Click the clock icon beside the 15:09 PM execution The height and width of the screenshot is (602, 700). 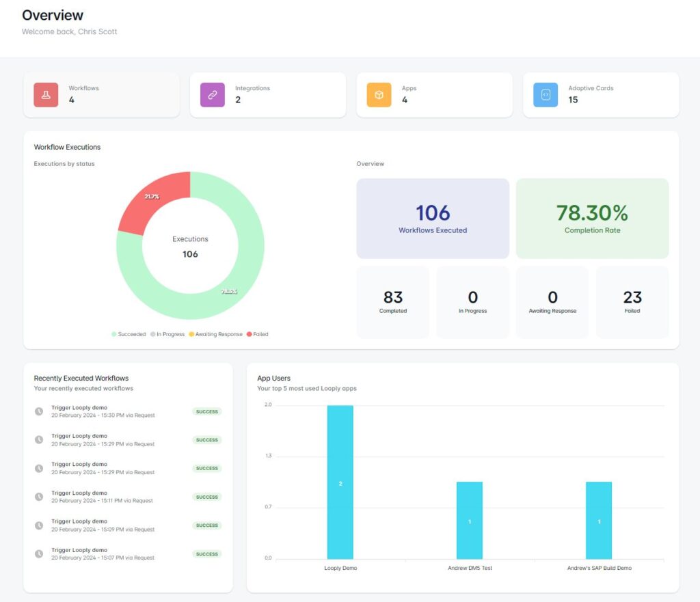38,524
